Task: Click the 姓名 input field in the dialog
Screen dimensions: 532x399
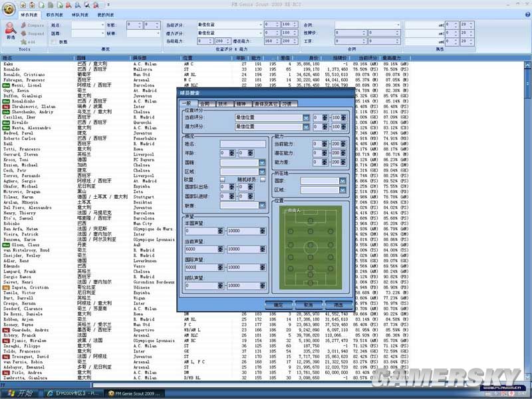Action: pos(243,144)
